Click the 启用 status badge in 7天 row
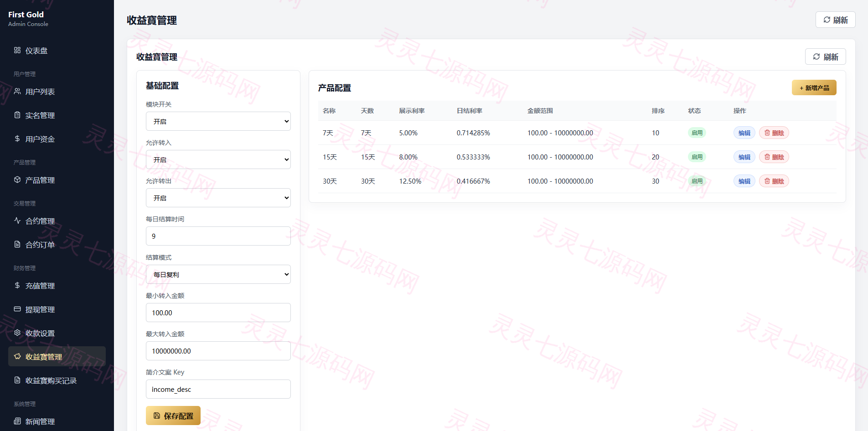This screenshot has width=868, height=431. [697, 133]
